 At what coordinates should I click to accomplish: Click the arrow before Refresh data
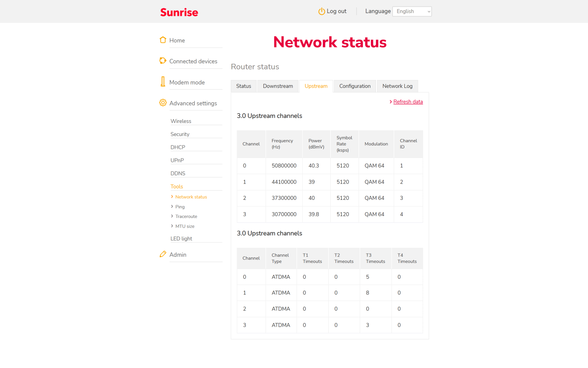pos(391,102)
